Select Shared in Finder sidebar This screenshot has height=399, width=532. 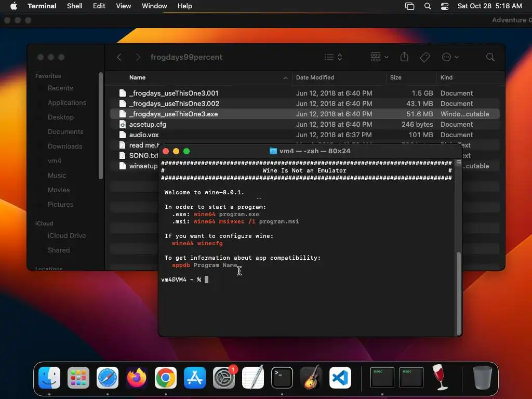click(x=59, y=250)
